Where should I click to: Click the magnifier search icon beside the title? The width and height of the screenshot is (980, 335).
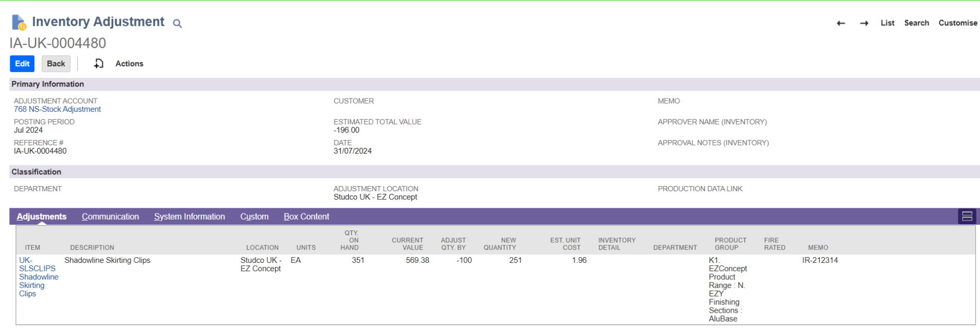[x=177, y=23]
